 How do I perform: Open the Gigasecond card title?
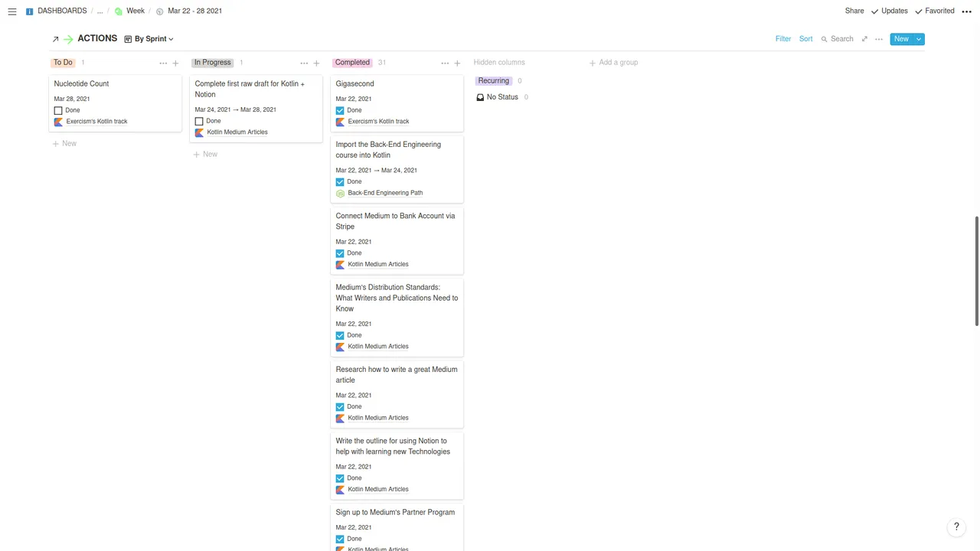point(354,84)
